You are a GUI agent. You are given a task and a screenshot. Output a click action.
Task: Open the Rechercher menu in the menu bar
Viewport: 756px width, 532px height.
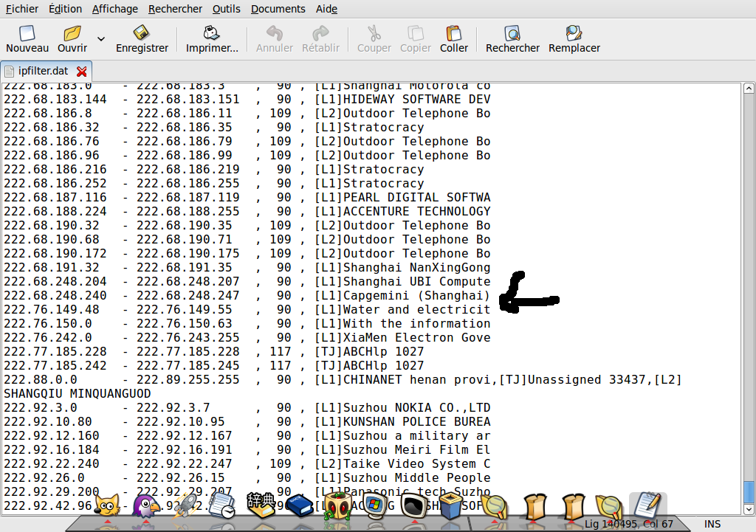175,9
